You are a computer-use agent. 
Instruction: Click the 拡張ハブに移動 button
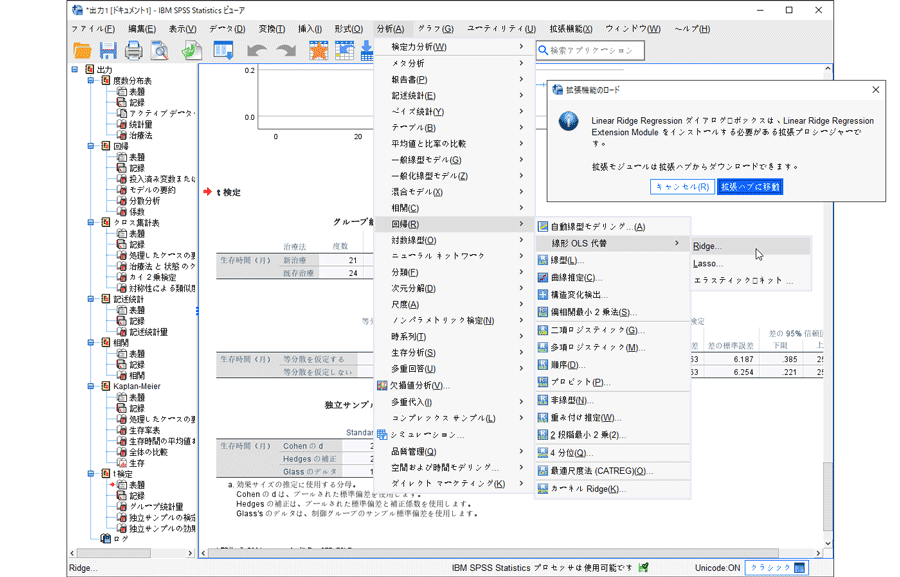point(750,187)
